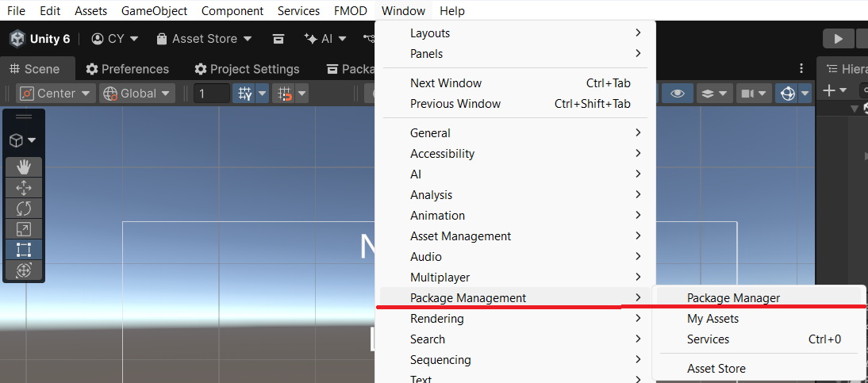Expand the Accessibility submenu

point(516,153)
